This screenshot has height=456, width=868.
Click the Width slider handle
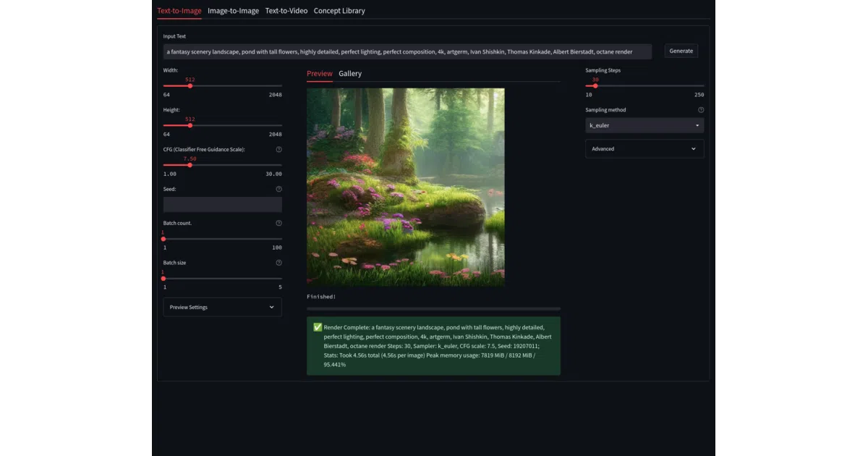[190, 86]
